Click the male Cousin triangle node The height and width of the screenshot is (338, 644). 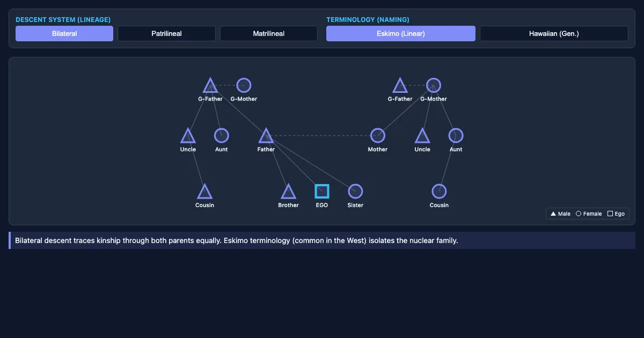pos(204,192)
